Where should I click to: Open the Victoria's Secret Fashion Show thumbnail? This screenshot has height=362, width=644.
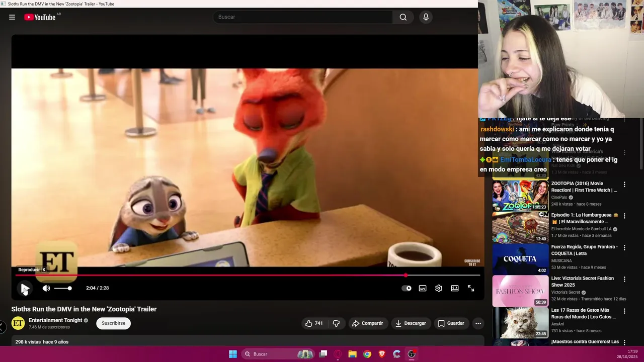tap(520, 291)
